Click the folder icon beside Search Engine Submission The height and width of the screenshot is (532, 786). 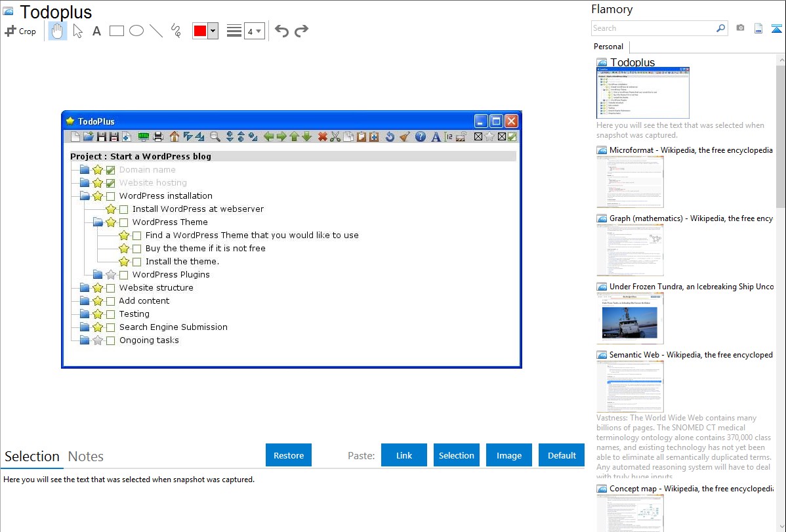click(85, 327)
